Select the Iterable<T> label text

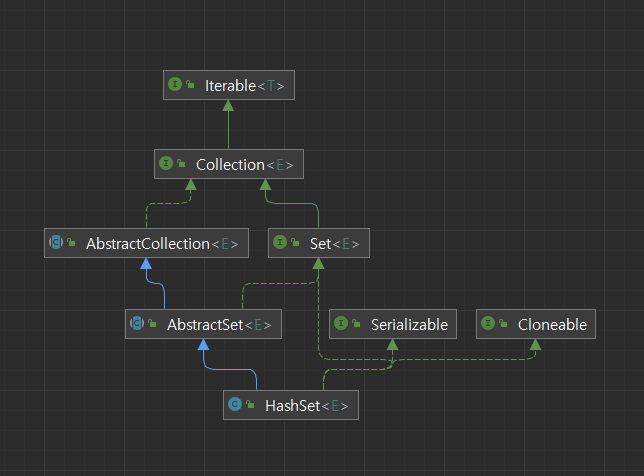tap(245, 86)
